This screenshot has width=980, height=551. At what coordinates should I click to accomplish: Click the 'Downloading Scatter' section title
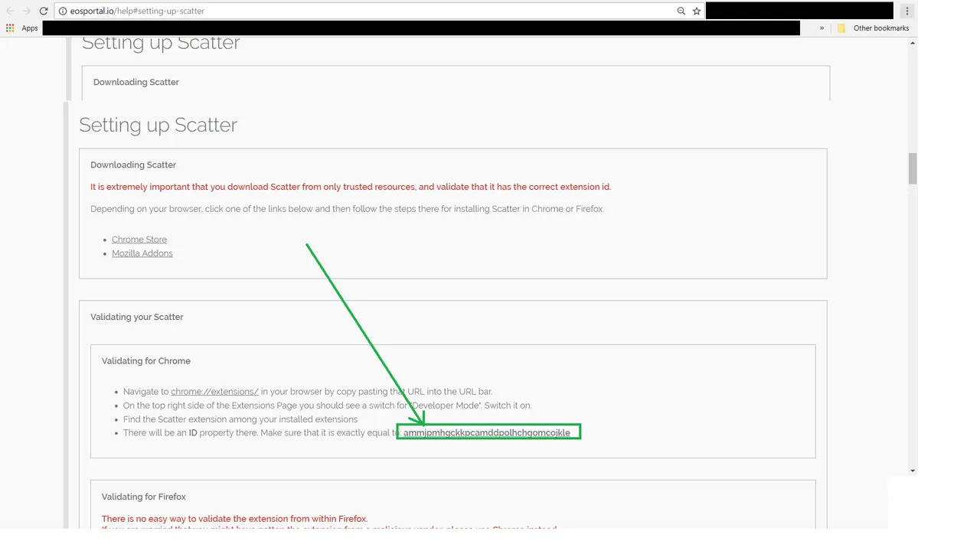[133, 165]
